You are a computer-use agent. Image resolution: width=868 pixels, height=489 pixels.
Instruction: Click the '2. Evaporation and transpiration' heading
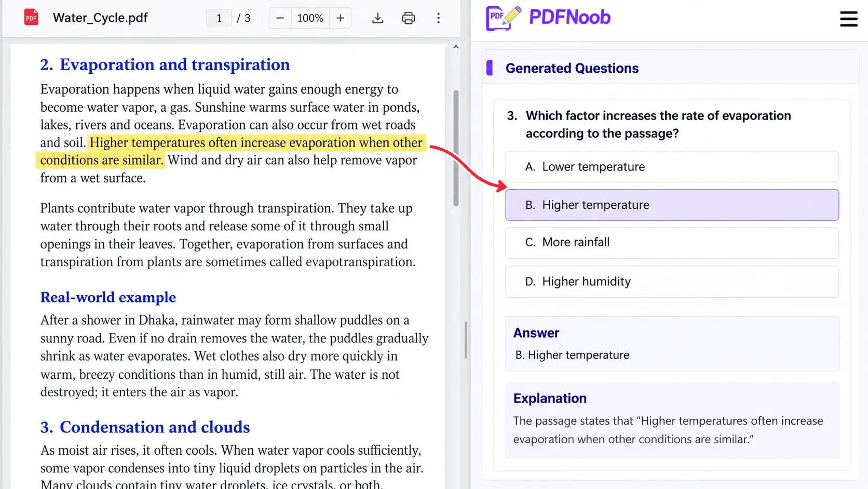pos(165,64)
